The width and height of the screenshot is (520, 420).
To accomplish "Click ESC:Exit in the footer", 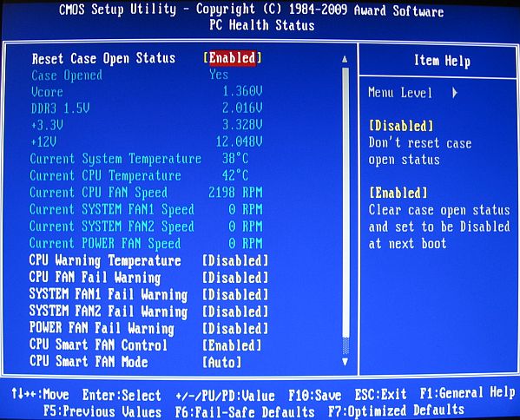I will pyautogui.click(x=380, y=395).
